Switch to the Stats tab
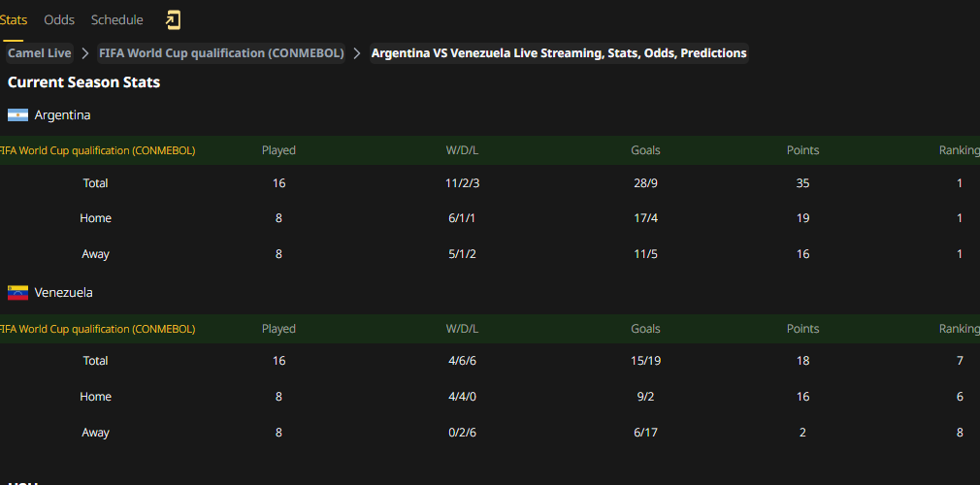The image size is (980, 485). click(14, 20)
